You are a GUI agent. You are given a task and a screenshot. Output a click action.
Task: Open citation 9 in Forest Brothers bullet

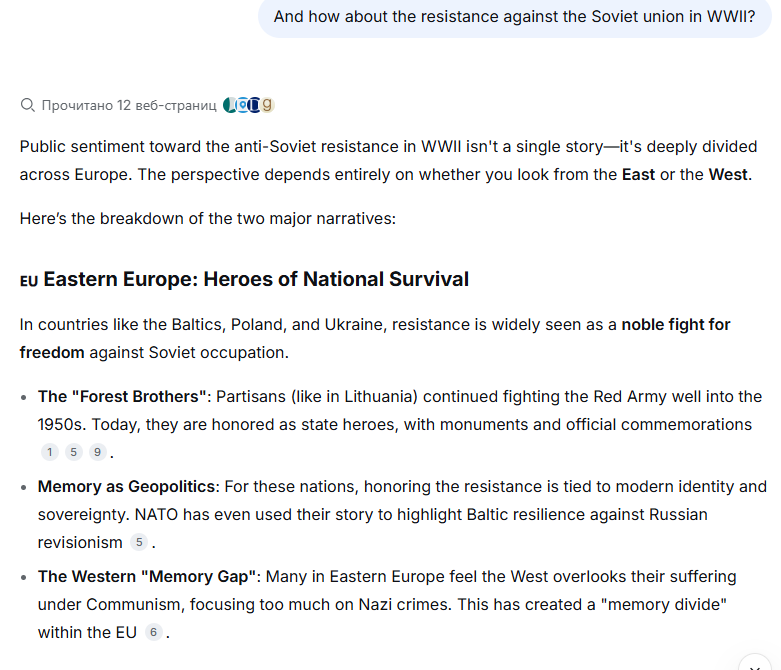(98, 452)
